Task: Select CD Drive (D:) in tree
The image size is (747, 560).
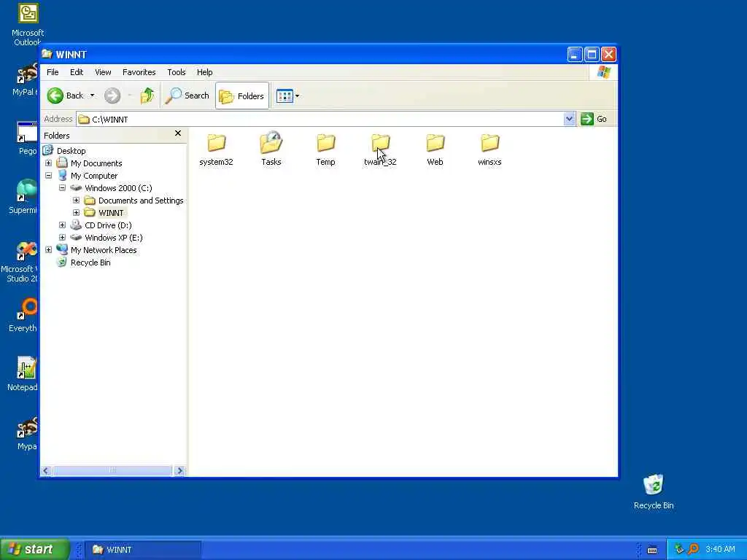Action: point(108,225)
